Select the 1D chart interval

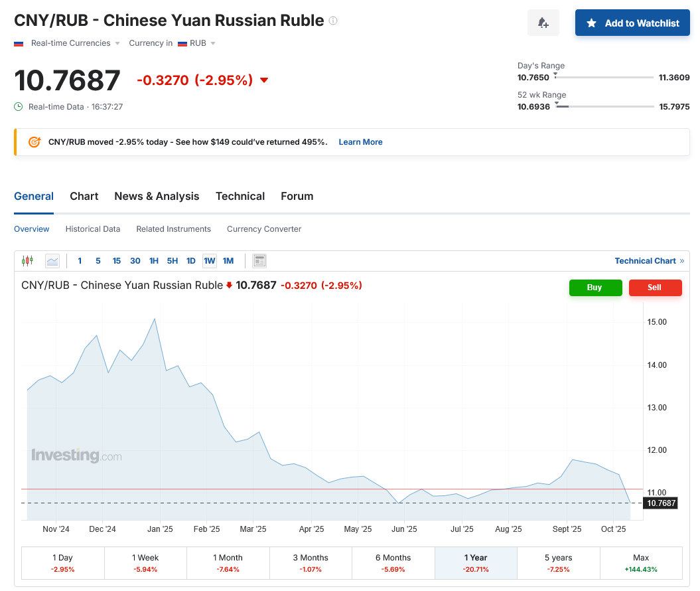point(191,261)
